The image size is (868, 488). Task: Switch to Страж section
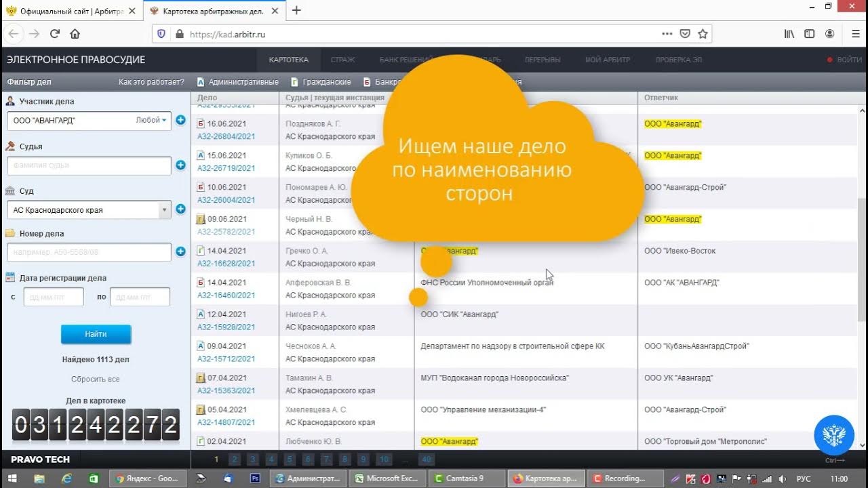click(x=342, y=60)
